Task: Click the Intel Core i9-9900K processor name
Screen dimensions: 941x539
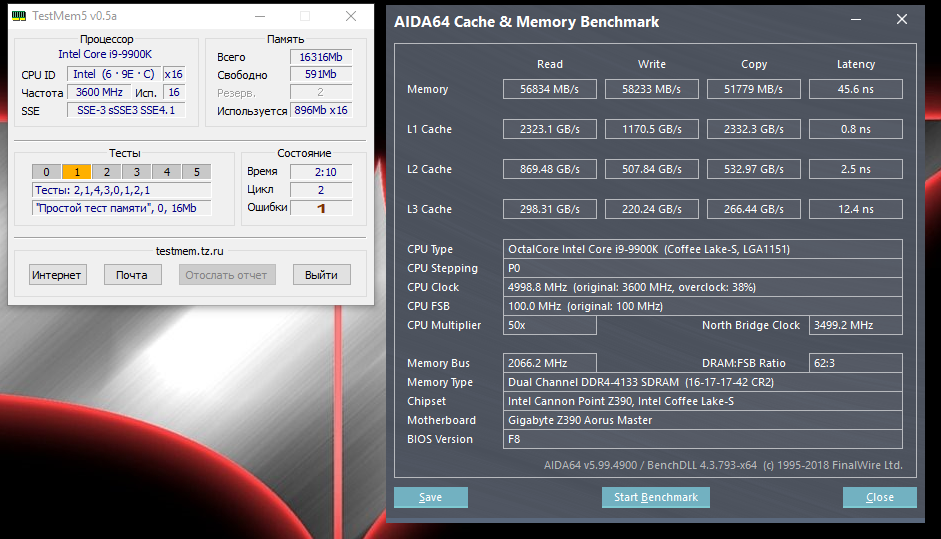Action: [x=105, y=54]
